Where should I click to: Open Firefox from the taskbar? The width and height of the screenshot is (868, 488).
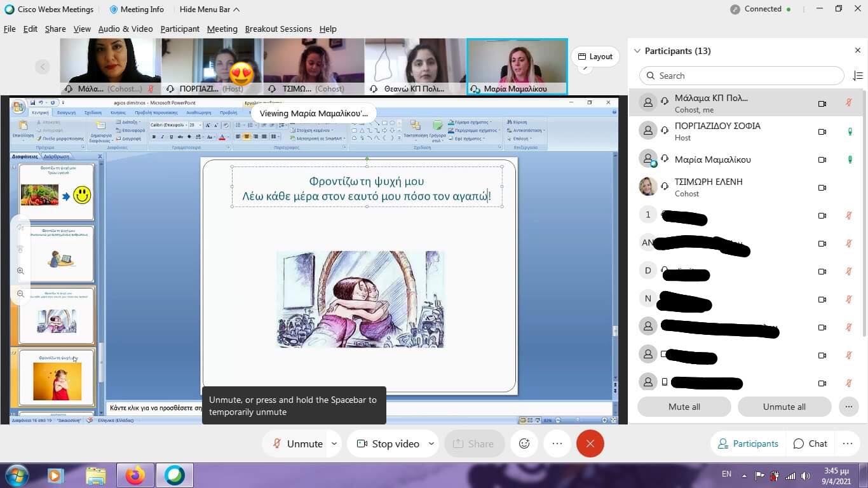(135, 475)
